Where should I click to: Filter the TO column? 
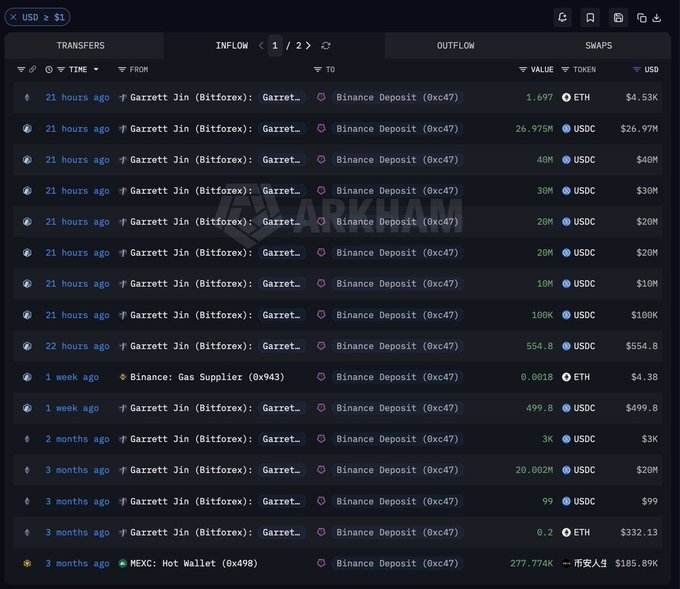click(318, 69)
